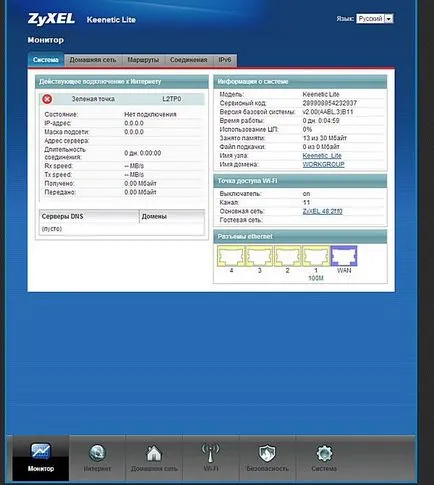
Task: Switch to the Домашняя сеть tab
Action: [93, 60]
